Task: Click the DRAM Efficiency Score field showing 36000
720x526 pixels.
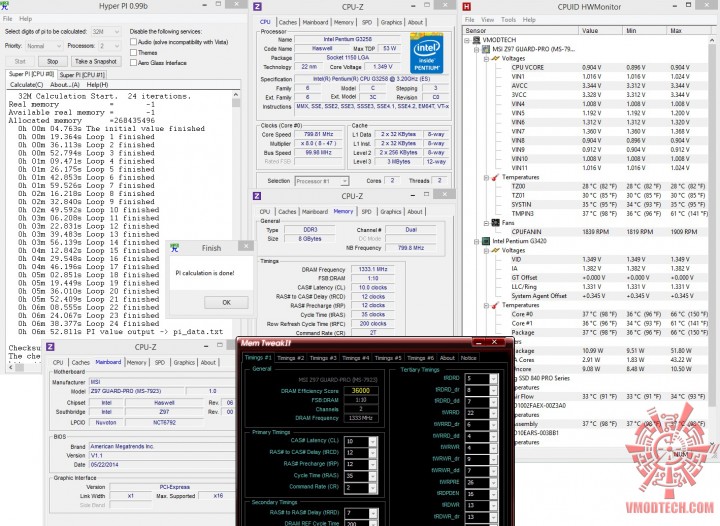Action: 361,391
